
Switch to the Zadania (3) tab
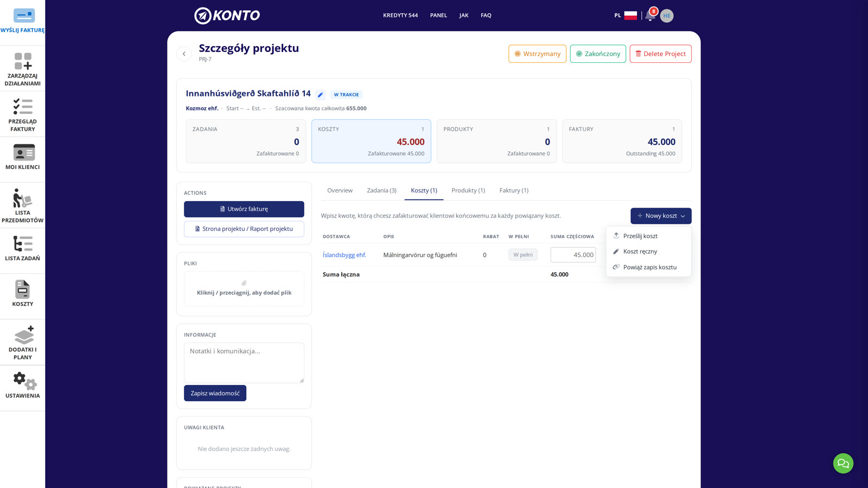(381, 190)
